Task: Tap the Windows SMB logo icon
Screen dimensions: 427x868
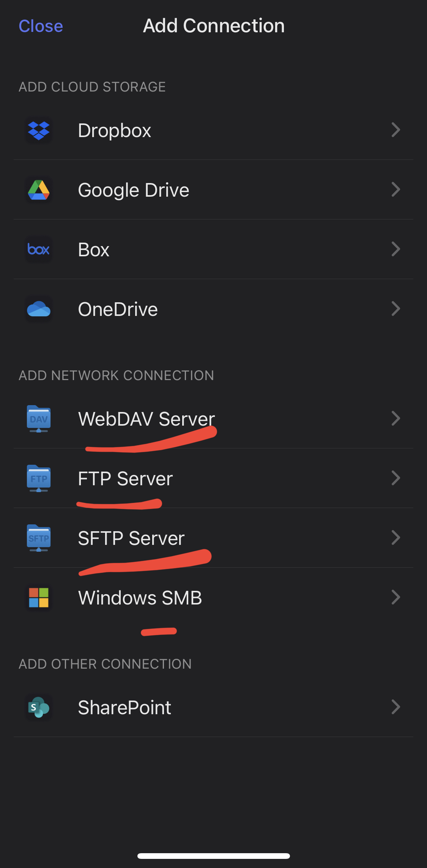Action: [39, 598]
